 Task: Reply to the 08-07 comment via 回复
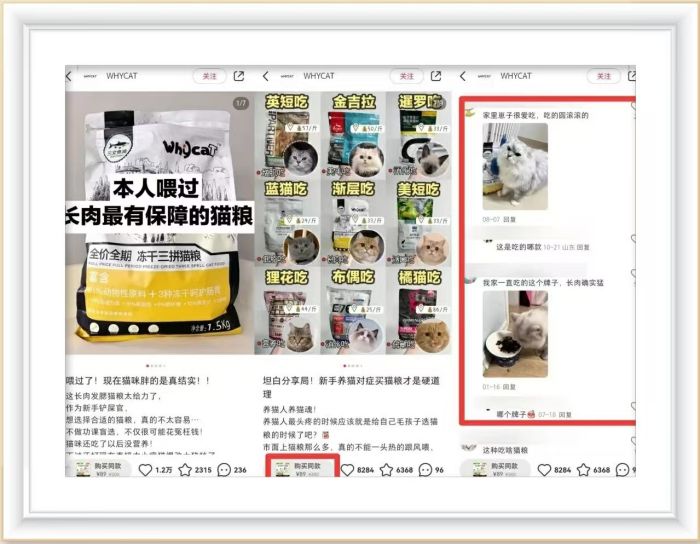[x=510, y=217]
